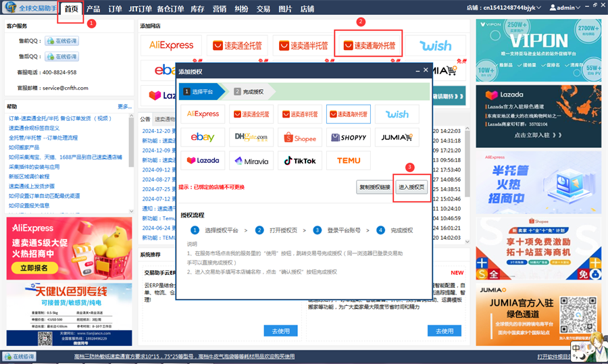Open the VIPON advertisement banner

point(538,51)
